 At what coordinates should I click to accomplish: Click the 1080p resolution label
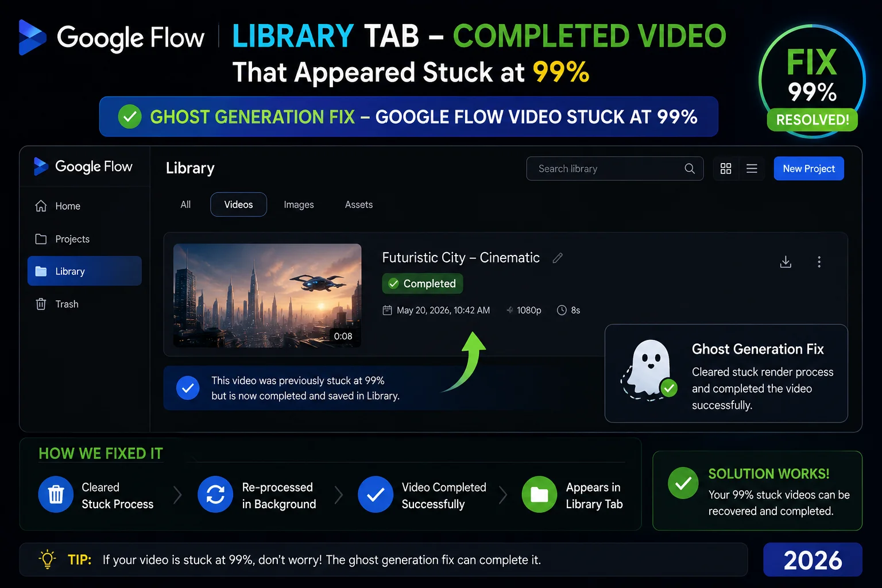click(529, 310)
